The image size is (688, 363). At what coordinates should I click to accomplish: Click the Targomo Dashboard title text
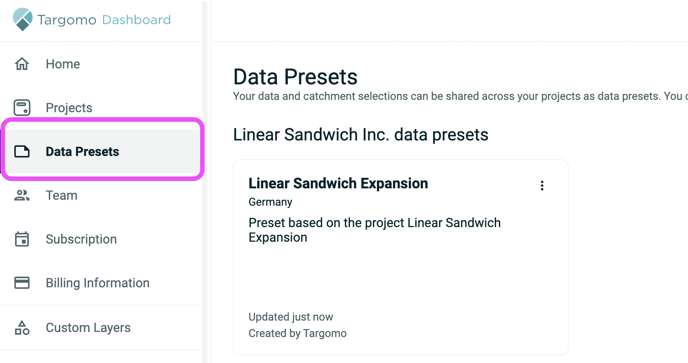tap(104, 20)
